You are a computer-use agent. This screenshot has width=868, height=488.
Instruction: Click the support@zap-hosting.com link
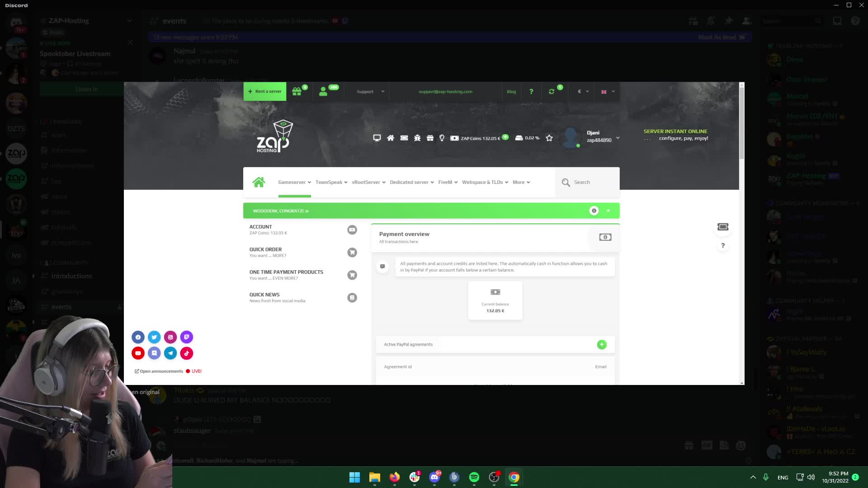(x=445, y=92)
